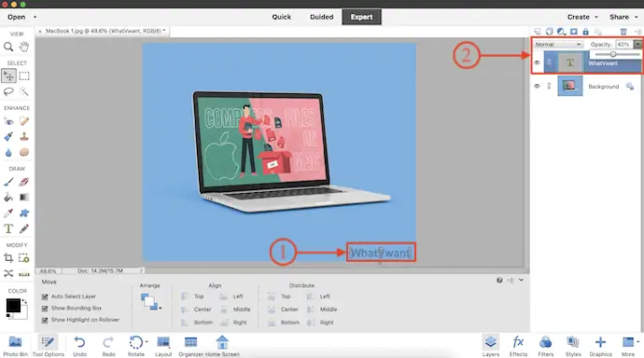Adjust the layer opacity slider

pos(613,54)
